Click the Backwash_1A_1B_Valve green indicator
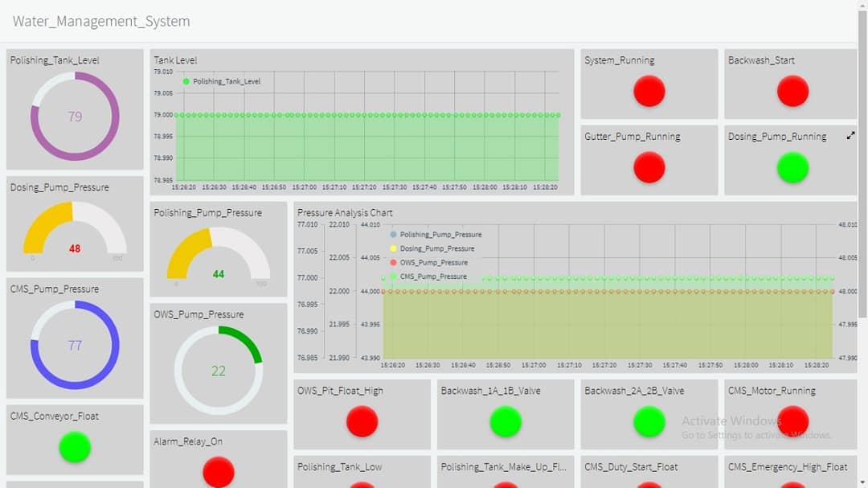Viewport: 868px width, 488px height. (x=506, y=421)
